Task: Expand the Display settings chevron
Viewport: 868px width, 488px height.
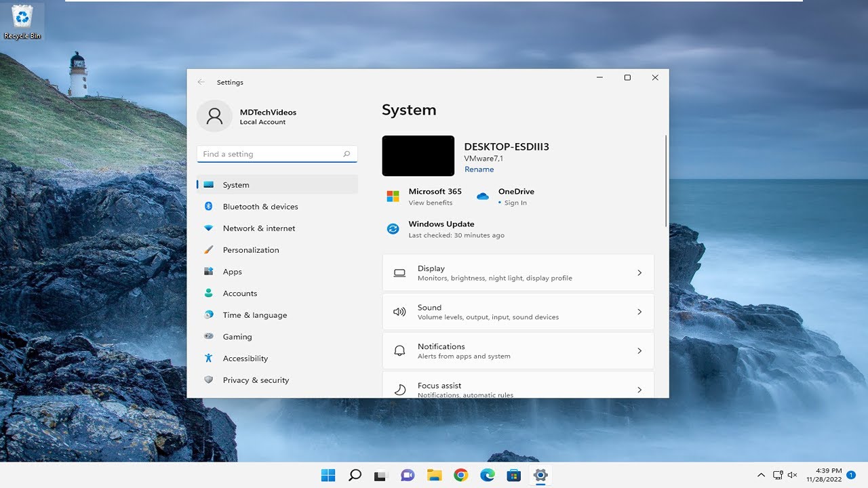Action: click(639, 272)
